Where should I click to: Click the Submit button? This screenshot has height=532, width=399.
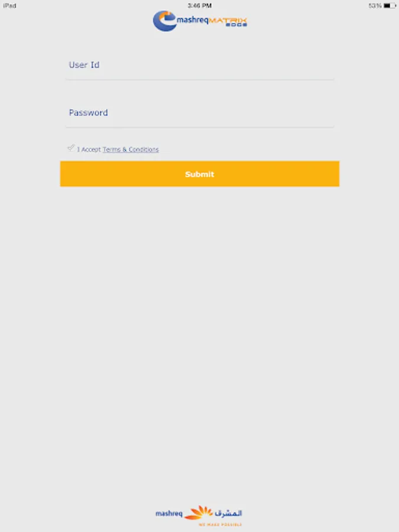(x=200, y=174)
